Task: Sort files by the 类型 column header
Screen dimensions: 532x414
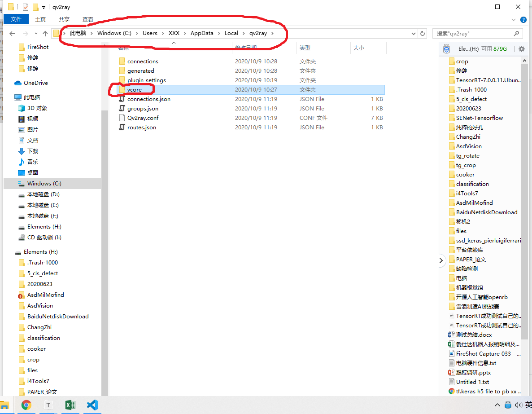Action: (305, 48)
